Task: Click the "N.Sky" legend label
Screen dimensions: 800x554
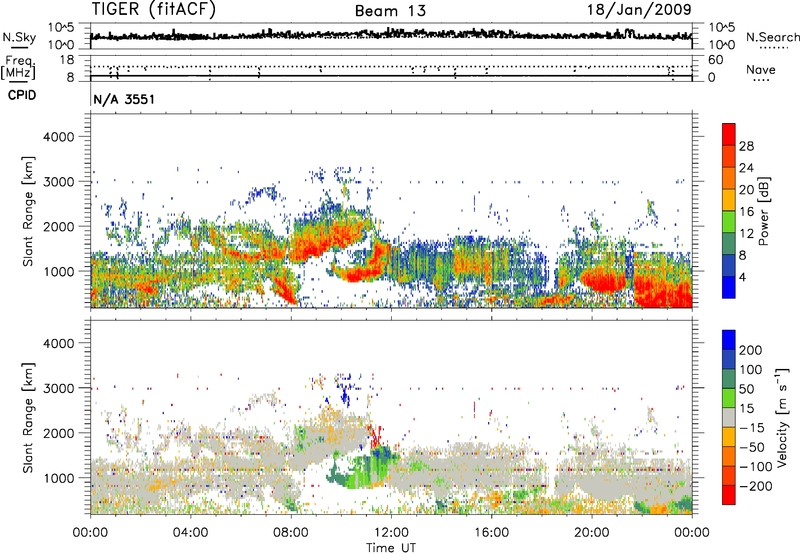Action: pyautogui.click(x=19, y=37)
